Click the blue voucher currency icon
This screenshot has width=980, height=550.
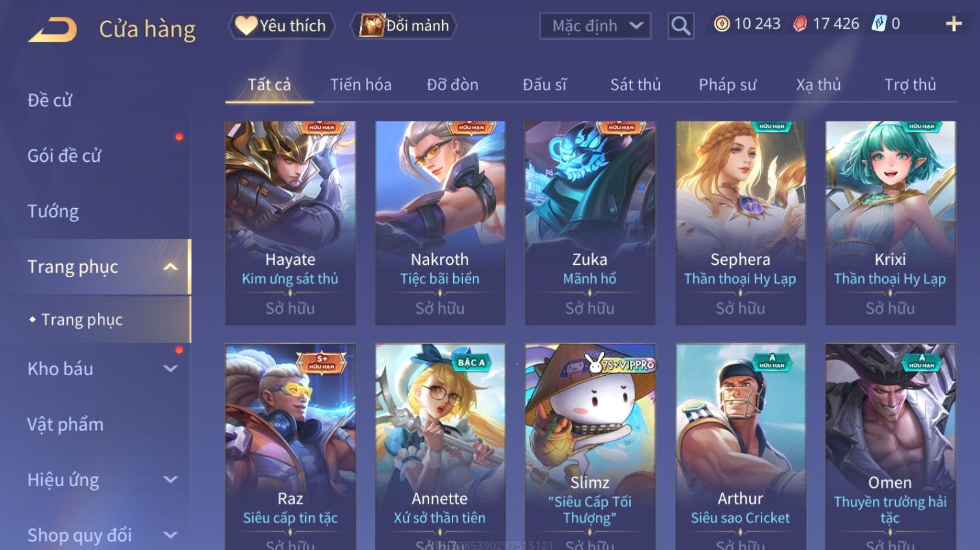pyautogui.click(x=880, y=24)
